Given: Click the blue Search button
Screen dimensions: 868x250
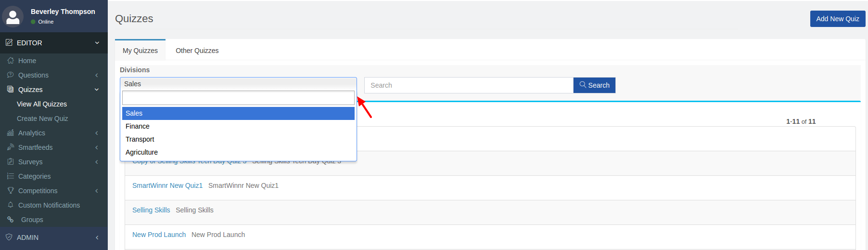Looking at the screenshot, I should (x=594, y=85).
